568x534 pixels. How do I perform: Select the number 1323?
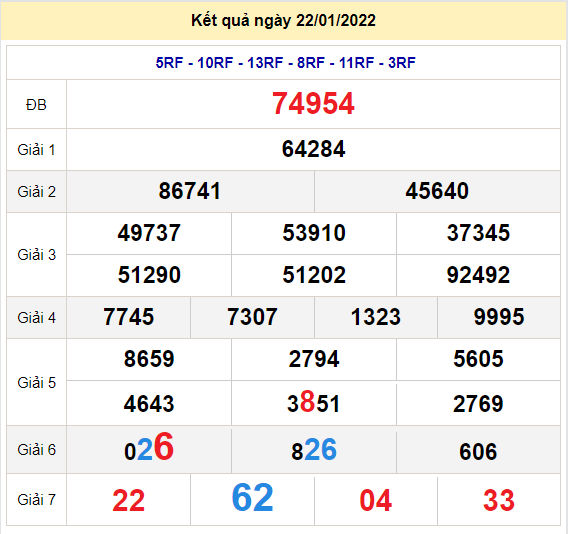[376, 317]
